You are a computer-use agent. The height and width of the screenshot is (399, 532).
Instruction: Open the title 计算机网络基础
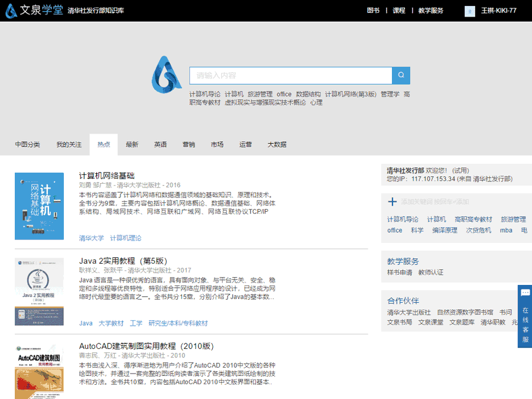107,176
